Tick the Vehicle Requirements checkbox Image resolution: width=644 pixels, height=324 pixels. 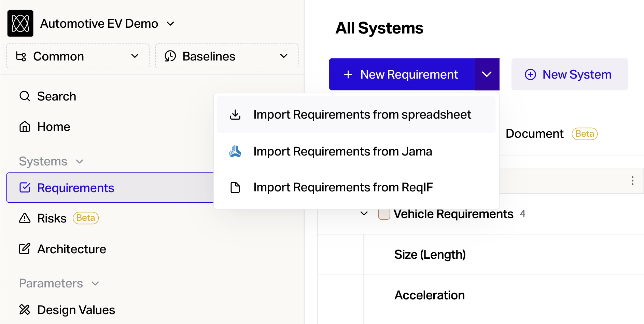click(x=384, y=214)
